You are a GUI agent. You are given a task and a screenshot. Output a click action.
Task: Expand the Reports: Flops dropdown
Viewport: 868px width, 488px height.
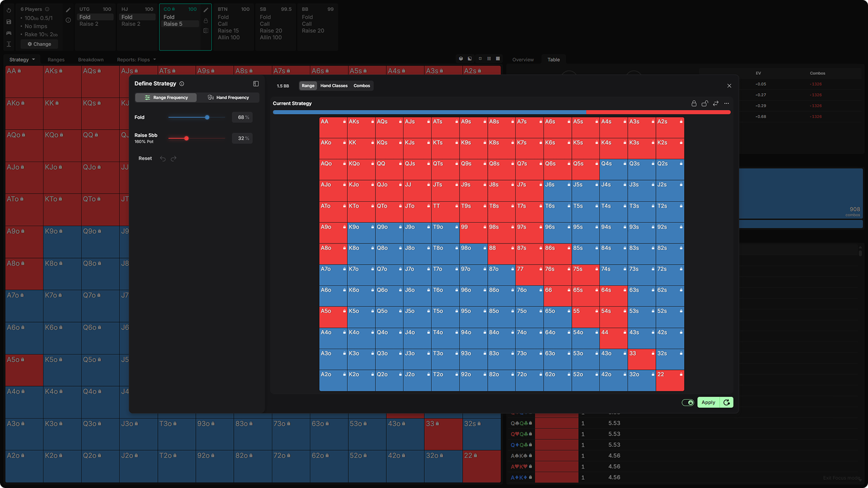coord(137,60)
